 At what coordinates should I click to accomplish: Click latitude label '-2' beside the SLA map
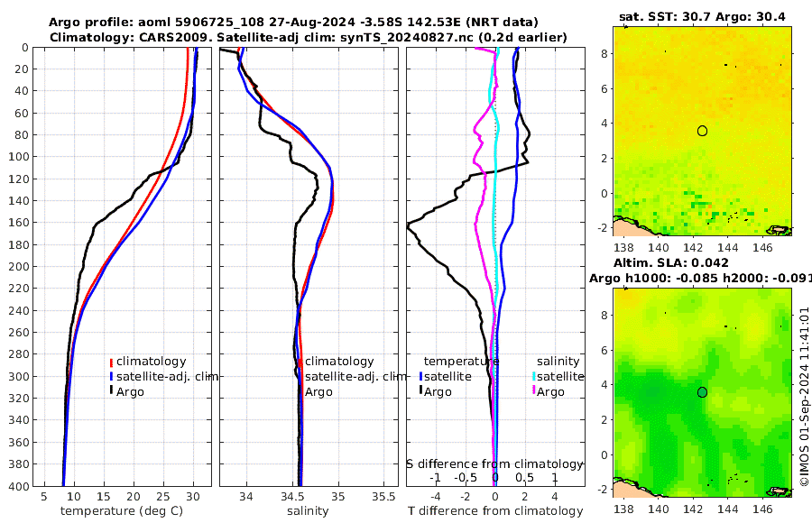click(602, 489)
